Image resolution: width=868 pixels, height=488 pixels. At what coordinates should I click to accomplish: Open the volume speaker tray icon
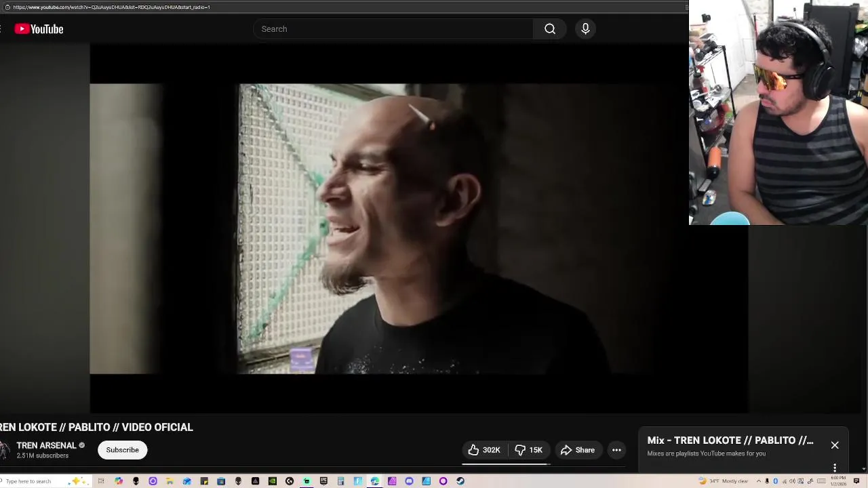(x=792, y=481)
